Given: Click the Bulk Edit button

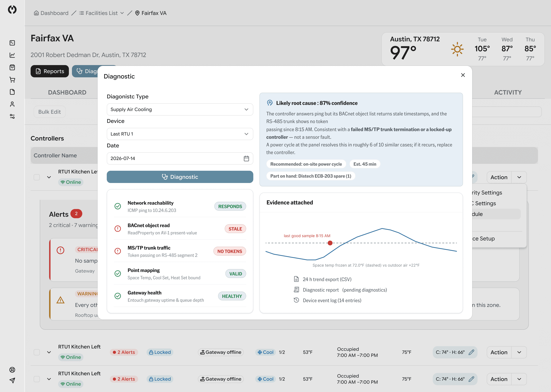Looking at the screenshot, I should tap(50, 112).
